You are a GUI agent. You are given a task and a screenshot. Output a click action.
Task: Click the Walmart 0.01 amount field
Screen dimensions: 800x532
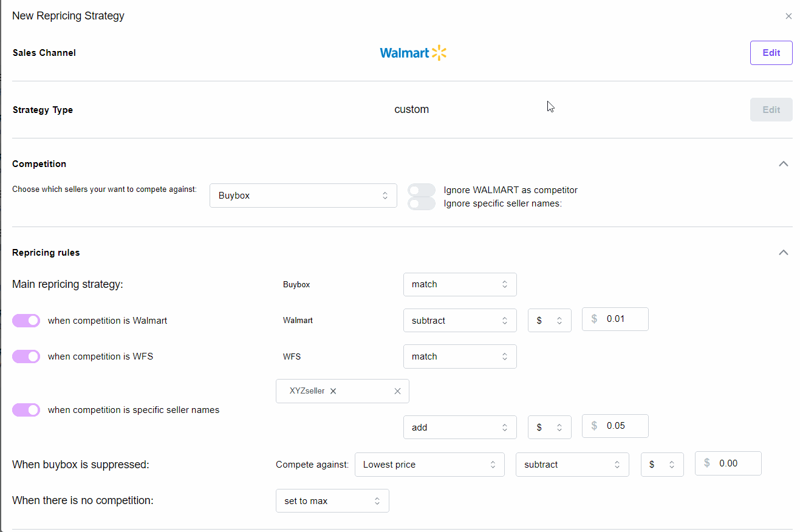[x=623, y=319]
